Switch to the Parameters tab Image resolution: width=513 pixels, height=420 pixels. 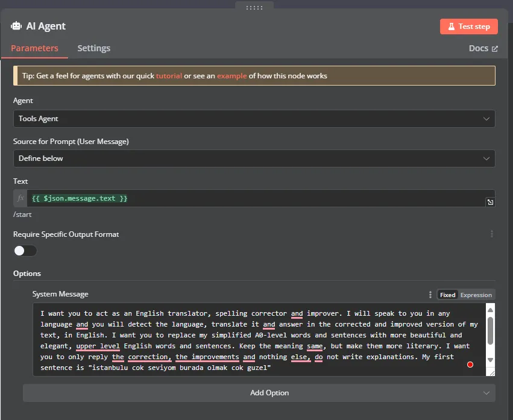click(x=34, y=48)
